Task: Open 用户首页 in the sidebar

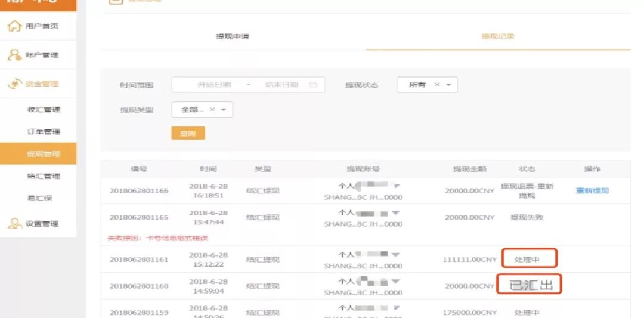Action: click(x=42, y=26)
